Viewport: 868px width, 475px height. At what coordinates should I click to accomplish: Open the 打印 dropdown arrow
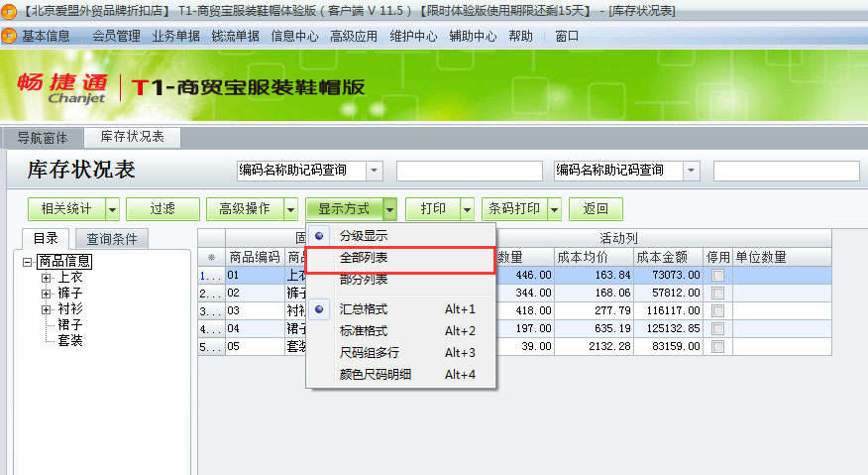tap(468, 209)
